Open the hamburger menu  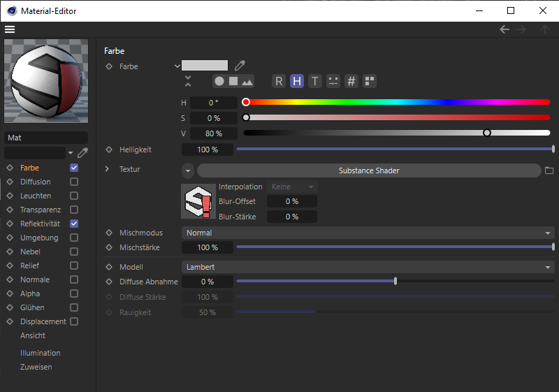coord(10,29)
